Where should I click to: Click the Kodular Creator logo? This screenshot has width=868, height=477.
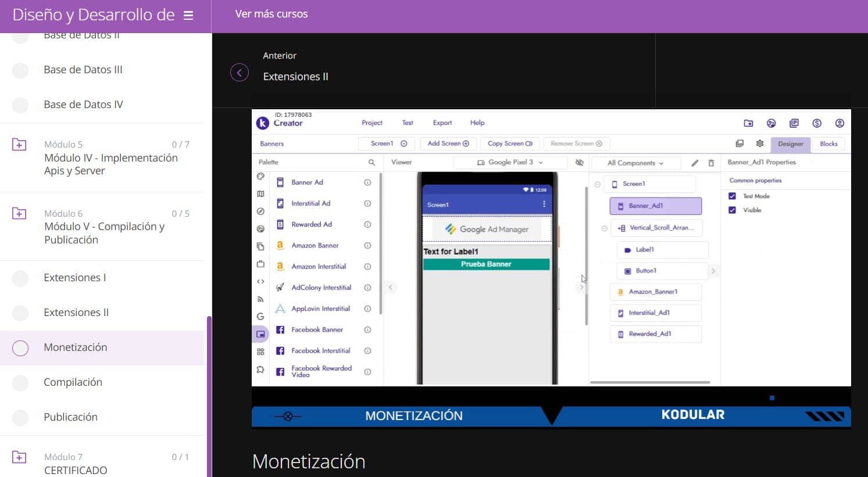click(x=263, y=123)
